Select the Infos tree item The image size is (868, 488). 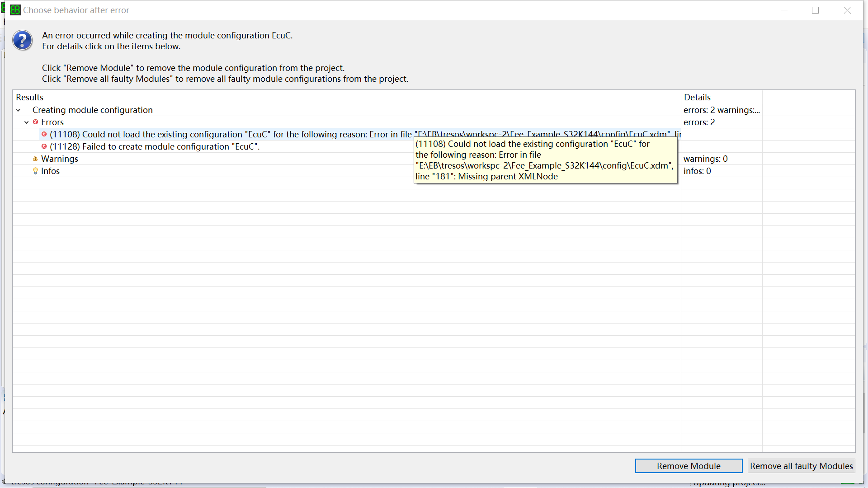pyautogui.click(x=50, y=171)
